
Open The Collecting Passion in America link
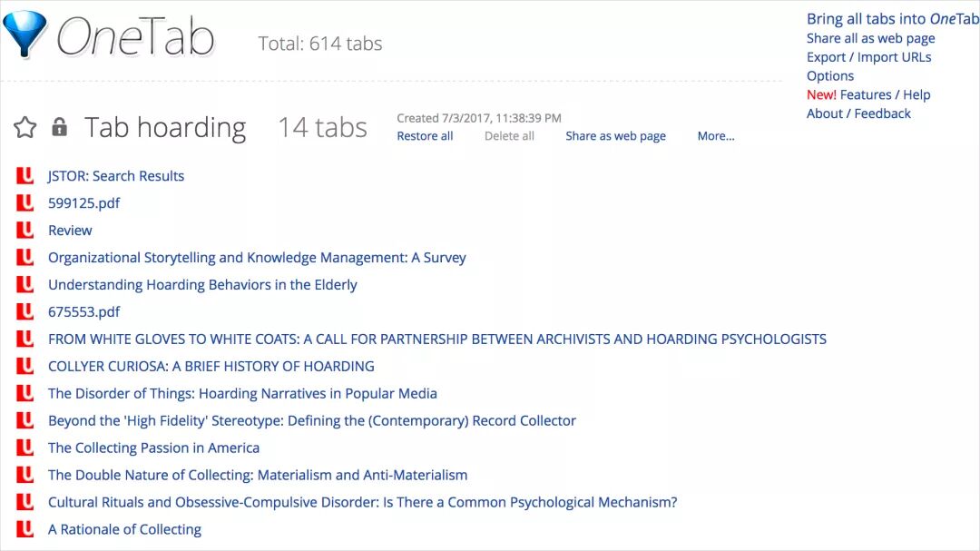(153, 448)
